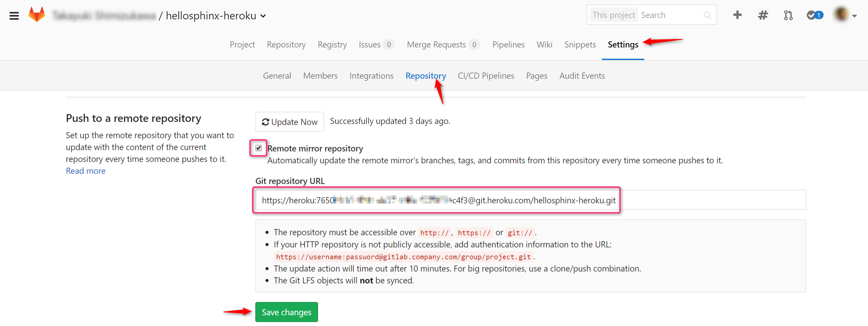Click the plus new-item icon
Screen dimensions: 868x326
737,15
